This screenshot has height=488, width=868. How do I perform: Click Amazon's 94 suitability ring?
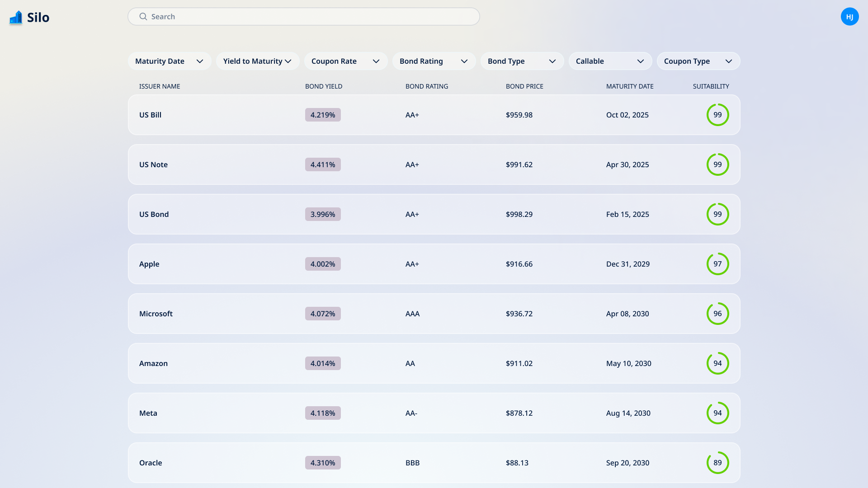point(717,363)
